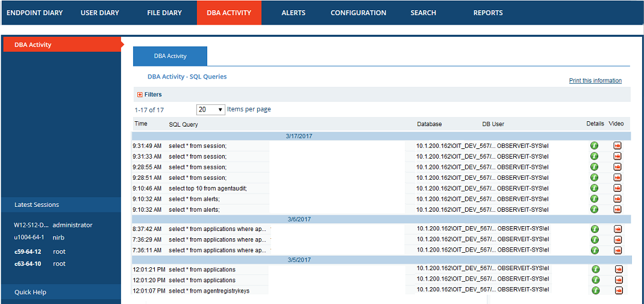The image size is (644, 304).
Task: Open details icon for 9:10:46 AM agentaudit query
Action: point(594,188)
